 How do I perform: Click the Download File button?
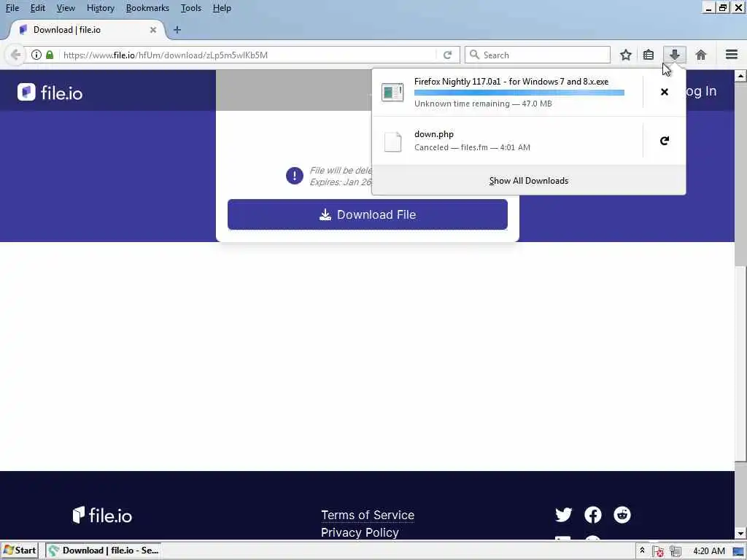[x=368, y=215]
